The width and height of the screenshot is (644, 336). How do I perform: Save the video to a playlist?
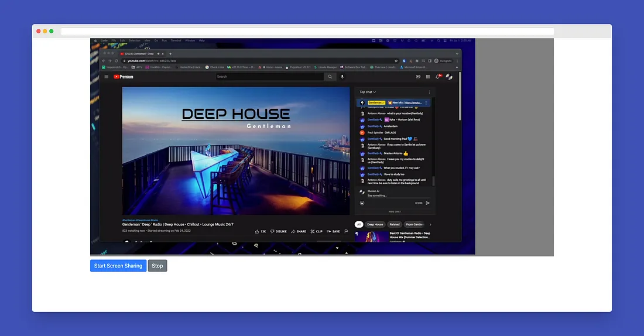[x=333, y=231]
